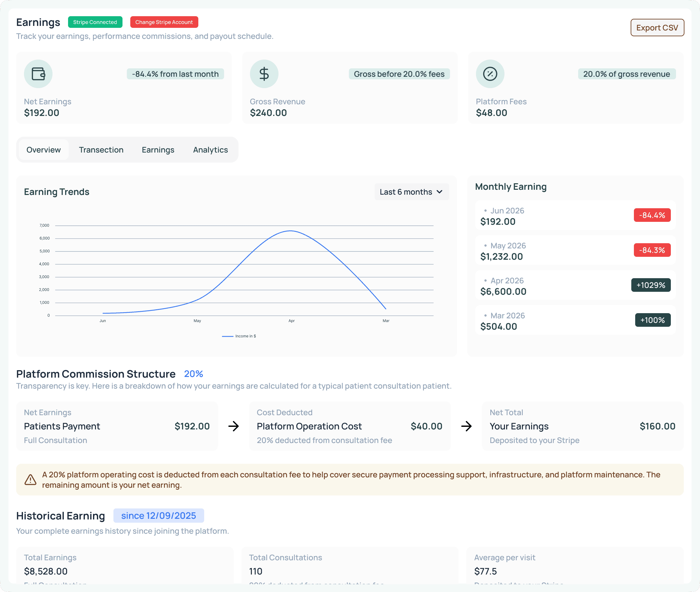Click the 20% label beside Platform Commission Structure
Screen dimensions: 700x592
(x=193, y=374)
